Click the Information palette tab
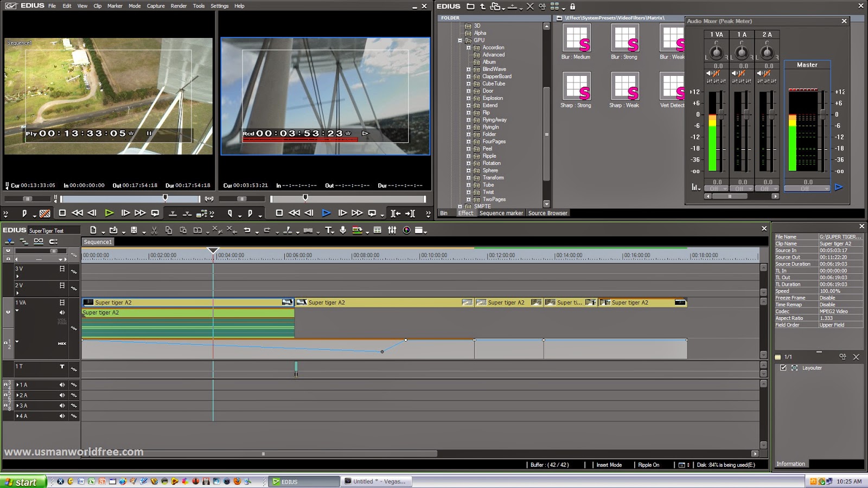The height and width of the screenshot is (488, 868). pos(791,464)
